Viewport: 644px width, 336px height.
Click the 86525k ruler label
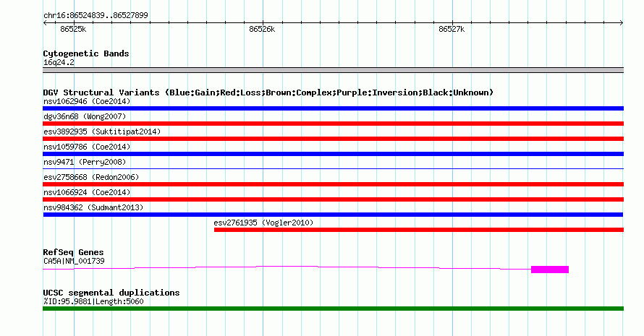point(73,29)
